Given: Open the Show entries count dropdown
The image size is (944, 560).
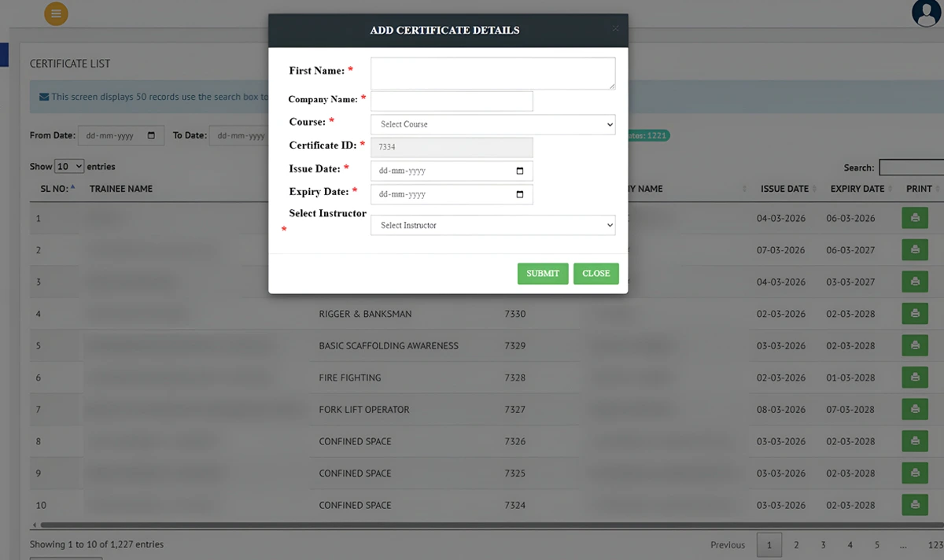Looking at the screenshot, I should tap(68, 167).
